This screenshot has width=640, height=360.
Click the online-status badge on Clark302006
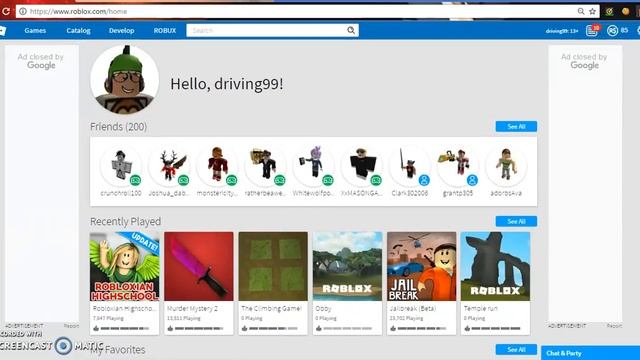pyautogui.click(x=424, y=180)
